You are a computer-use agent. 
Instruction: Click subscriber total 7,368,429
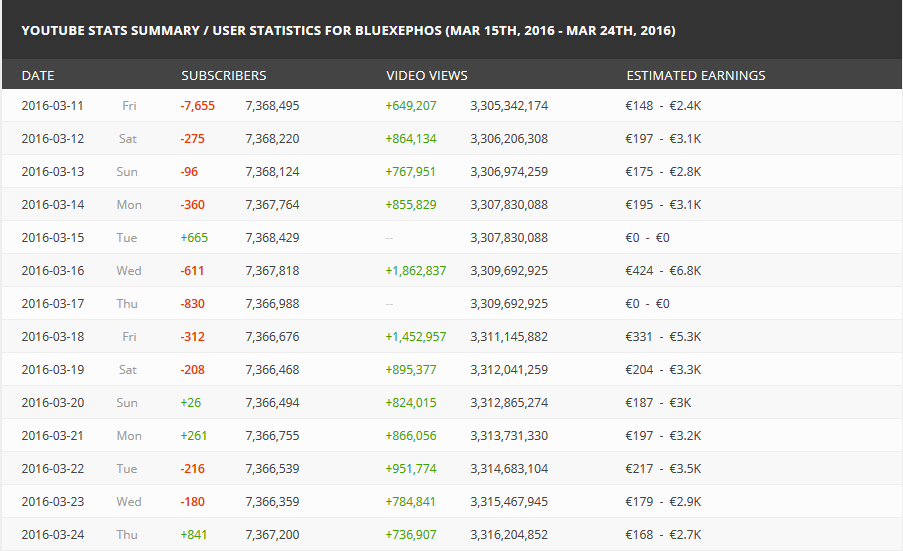[272, 238]
